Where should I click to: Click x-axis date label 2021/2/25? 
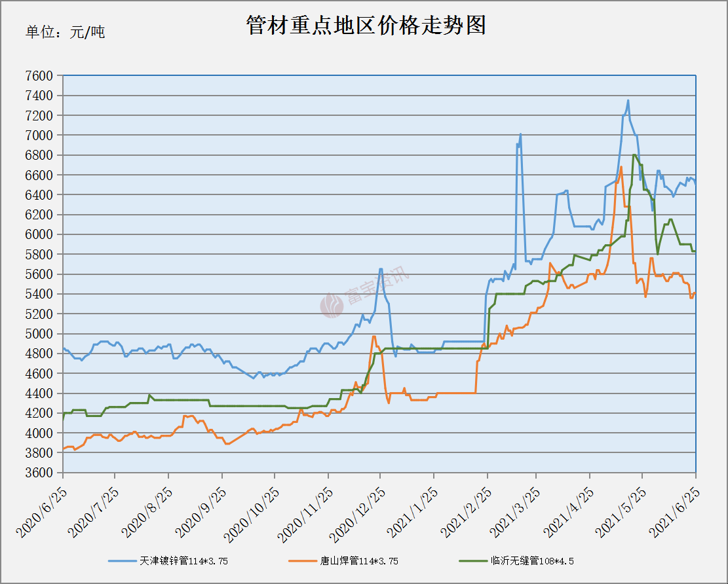coord(466,513)
